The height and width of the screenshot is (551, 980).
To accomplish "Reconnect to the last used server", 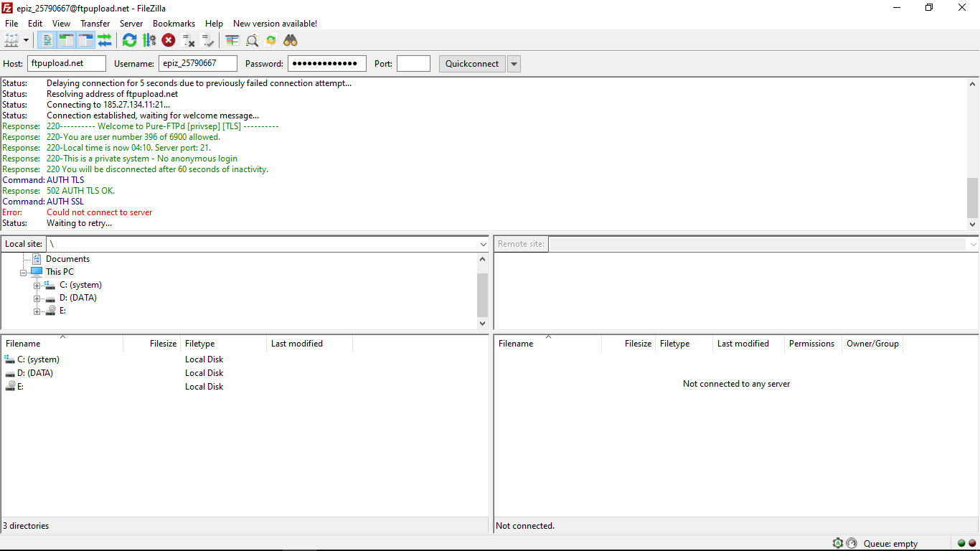I will (x=208, y=40).
